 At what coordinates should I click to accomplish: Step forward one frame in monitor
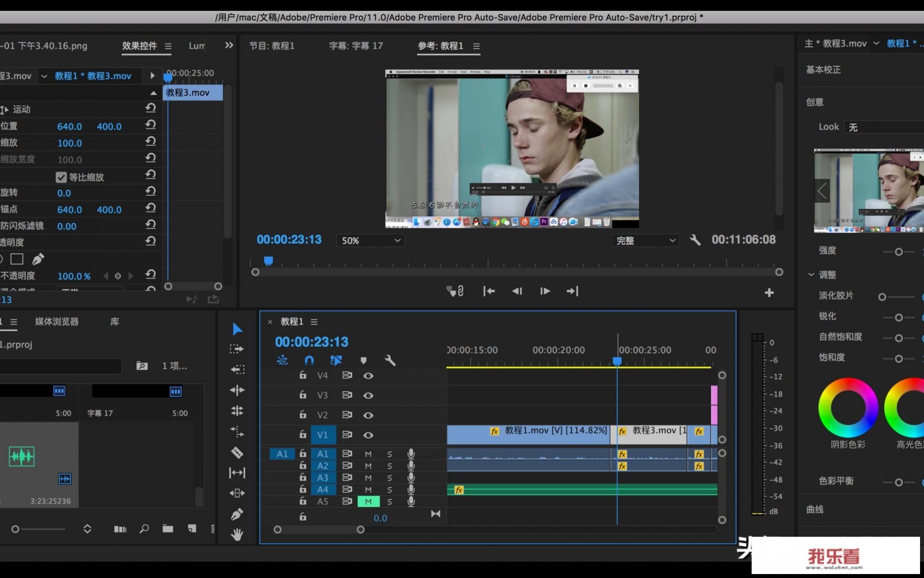pos(545,291)
